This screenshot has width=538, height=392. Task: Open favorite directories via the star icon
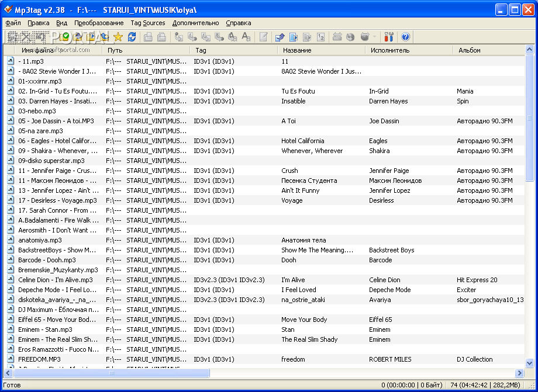(118, 37)
